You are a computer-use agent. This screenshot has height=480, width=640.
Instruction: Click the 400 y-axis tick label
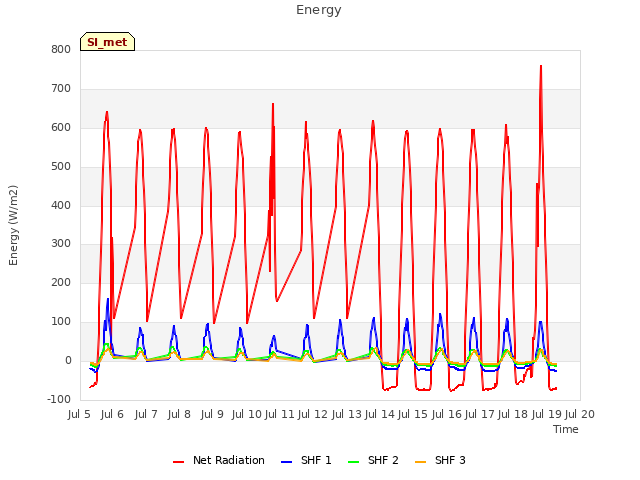click(61, 205)
